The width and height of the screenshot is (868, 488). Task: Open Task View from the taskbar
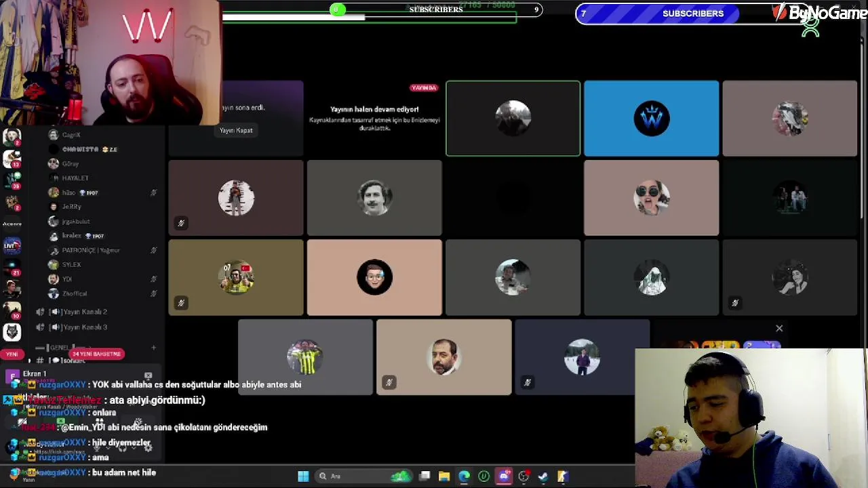point(425,476)
